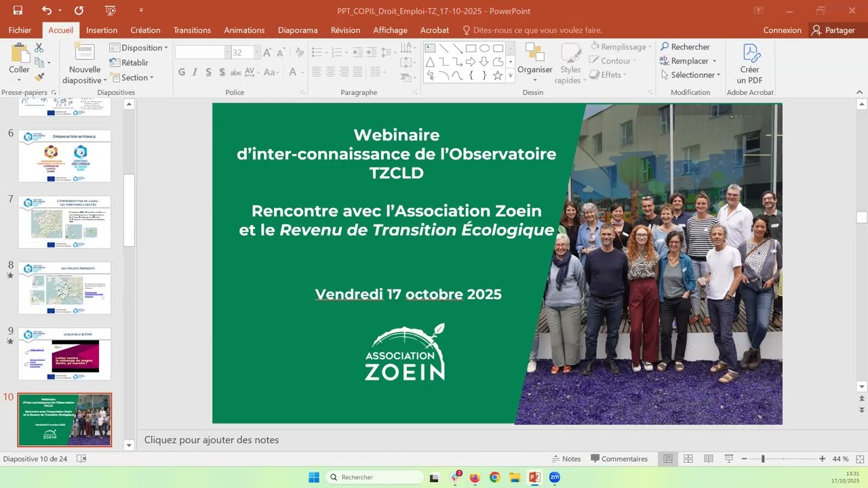
Task: Toggle underline S formatting
Action: [x=208, y=72]
